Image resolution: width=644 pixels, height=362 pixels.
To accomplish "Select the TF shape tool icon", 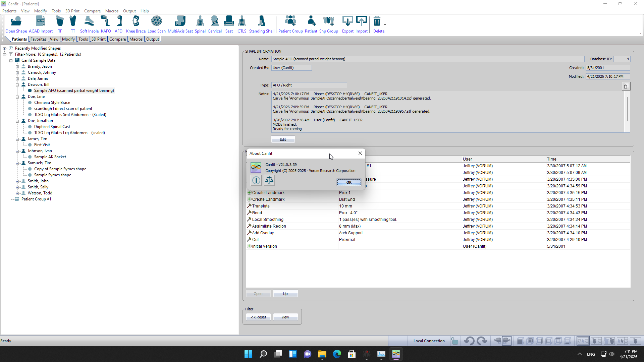I will [x=60, y=24].
